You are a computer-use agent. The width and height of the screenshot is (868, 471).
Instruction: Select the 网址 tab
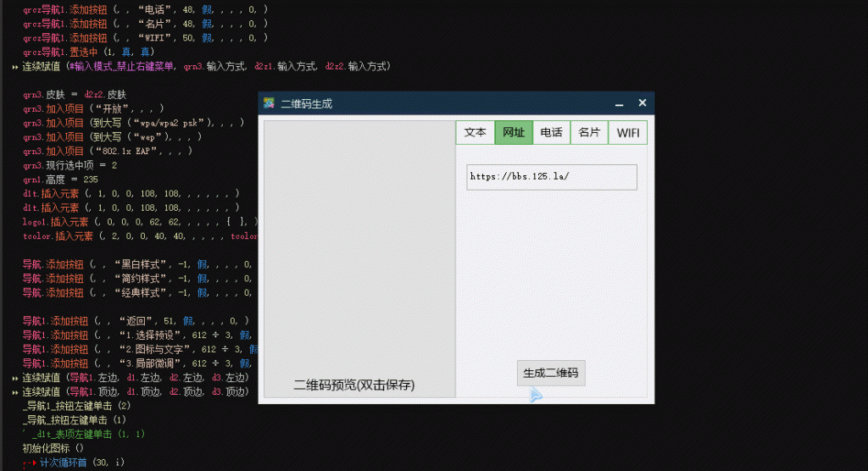click(513, 132)
